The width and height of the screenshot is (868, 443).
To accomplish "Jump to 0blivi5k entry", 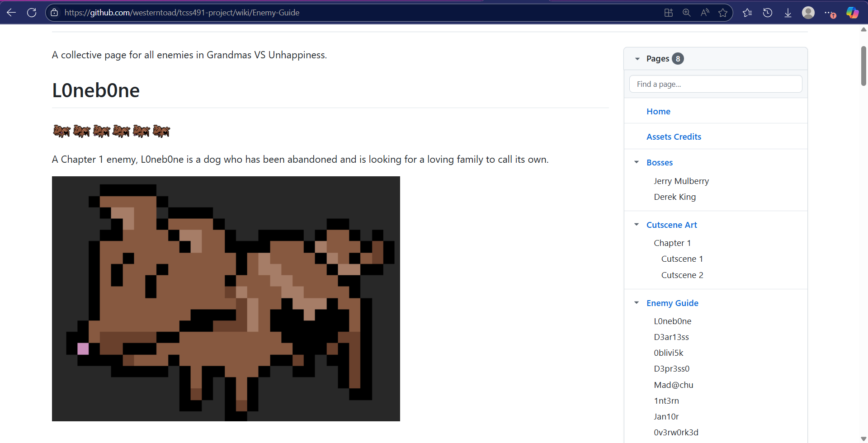I will pyautogui.click(x=668, y=353).
